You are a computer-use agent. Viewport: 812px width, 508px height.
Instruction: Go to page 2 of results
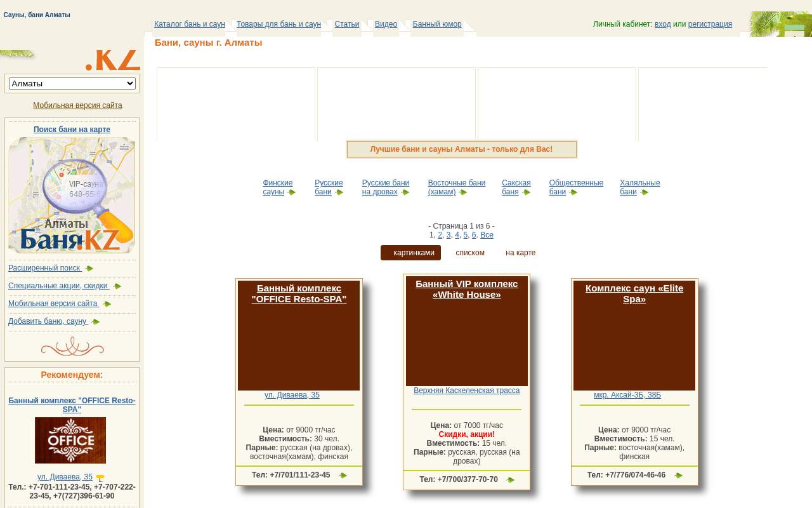440,235
